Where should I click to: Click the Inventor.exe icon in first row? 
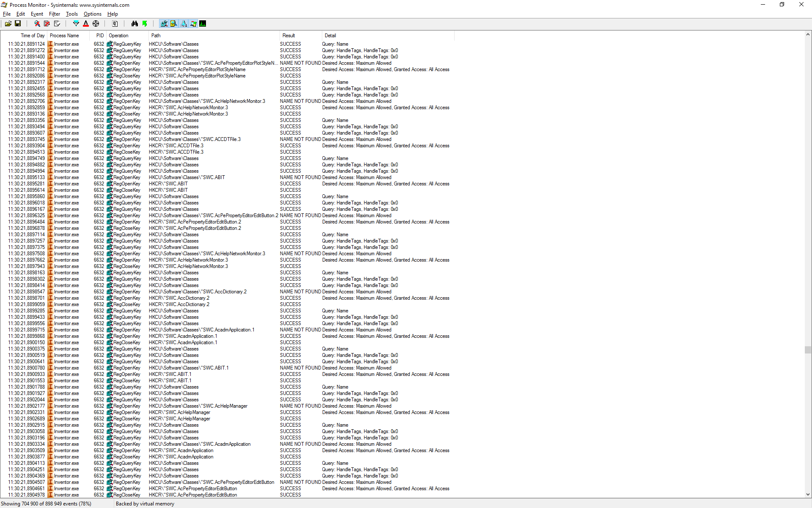[50, 44]
